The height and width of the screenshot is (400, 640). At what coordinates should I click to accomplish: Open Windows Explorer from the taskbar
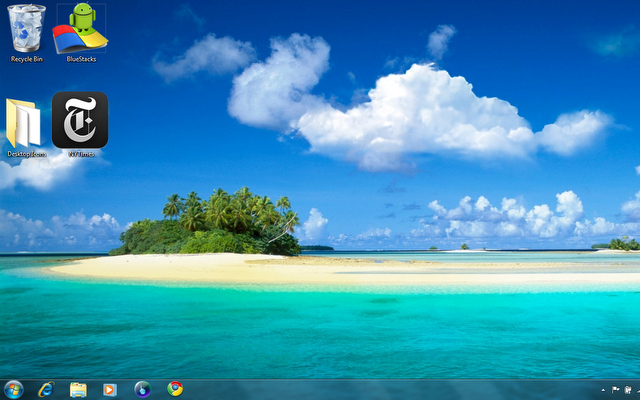(x=78, y=389)
